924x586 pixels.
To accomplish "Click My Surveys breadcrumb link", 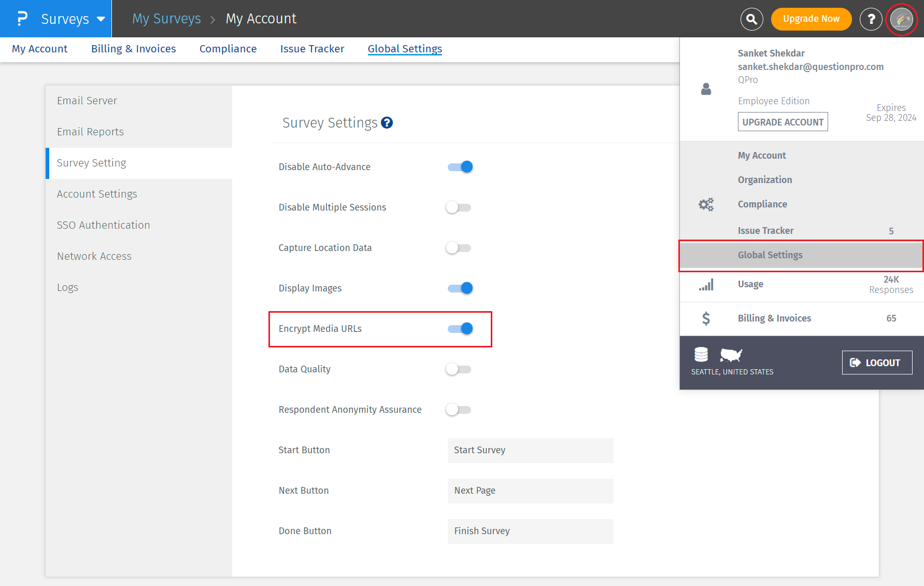I will [x=166, y=19].
